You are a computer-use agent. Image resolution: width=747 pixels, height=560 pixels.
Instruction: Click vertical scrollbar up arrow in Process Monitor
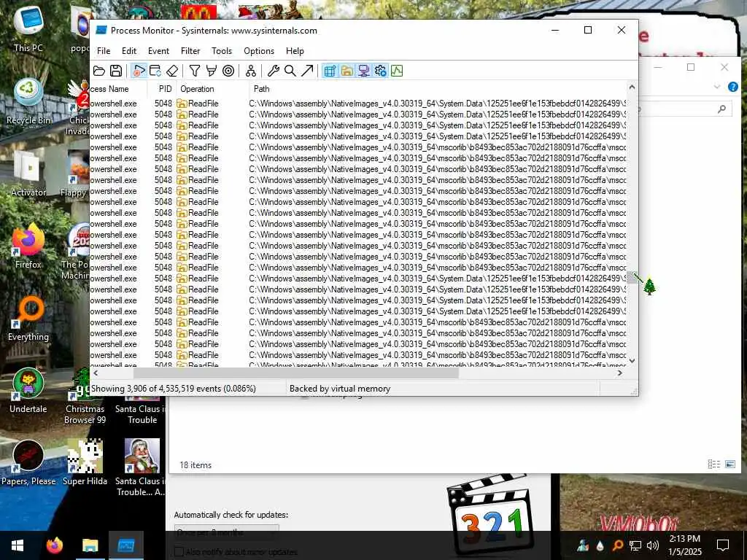coord(632,87)
